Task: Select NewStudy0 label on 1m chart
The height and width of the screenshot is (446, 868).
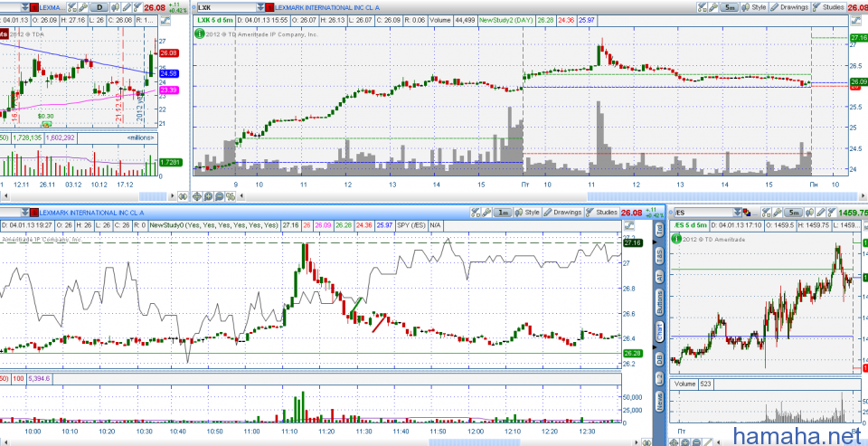Action: point(213,225)
